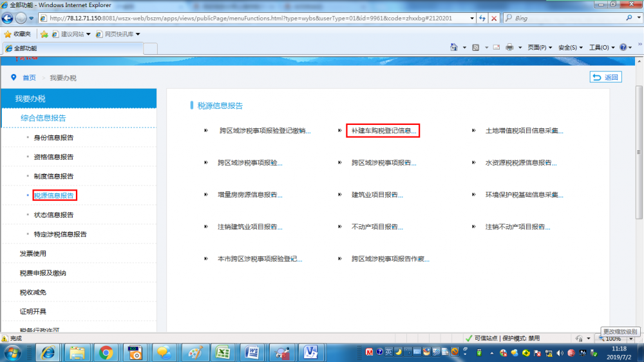Open Google Chrome from the taskbar
Screen dimensions: 644x362
pyautogui.click(x=106, y=352)
